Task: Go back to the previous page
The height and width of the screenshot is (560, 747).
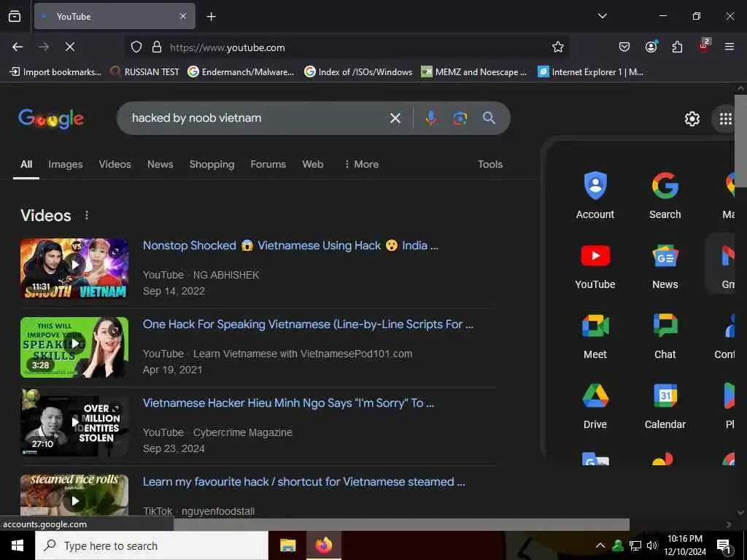Action: (18, 47)
